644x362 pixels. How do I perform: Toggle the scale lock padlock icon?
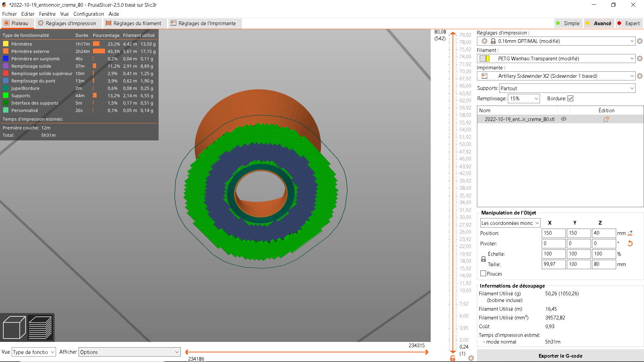[483, 259]
